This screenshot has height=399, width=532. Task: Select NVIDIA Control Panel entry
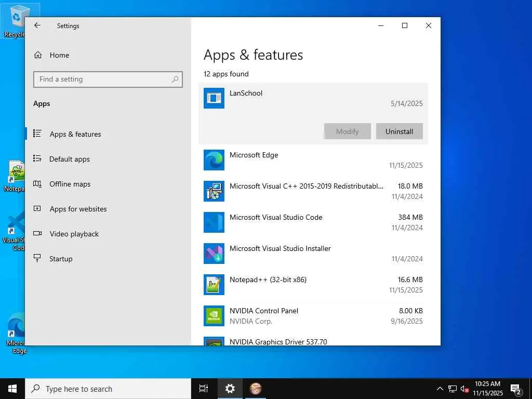[x=313, y=316]
